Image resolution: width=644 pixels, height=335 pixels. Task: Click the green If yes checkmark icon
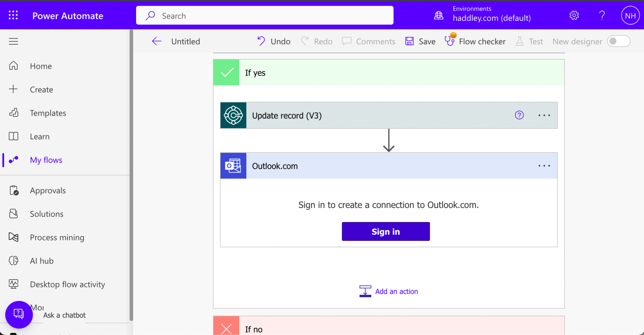tap(227, 73)
